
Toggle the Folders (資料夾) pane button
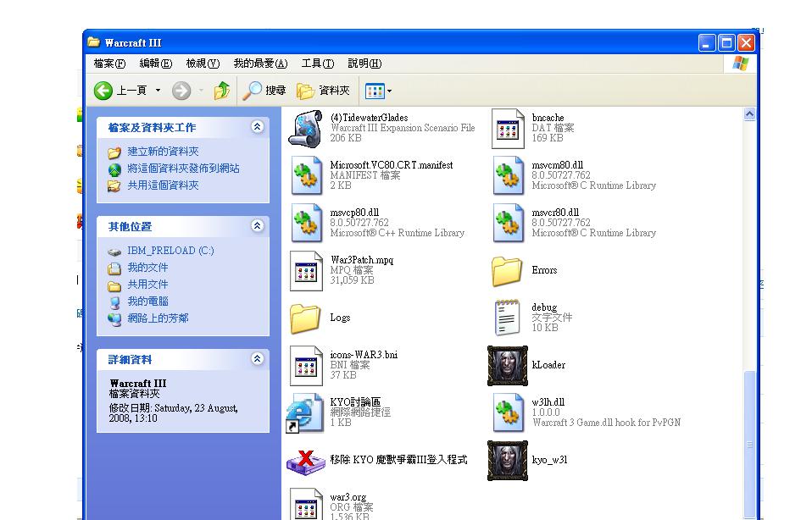[323, 91]
